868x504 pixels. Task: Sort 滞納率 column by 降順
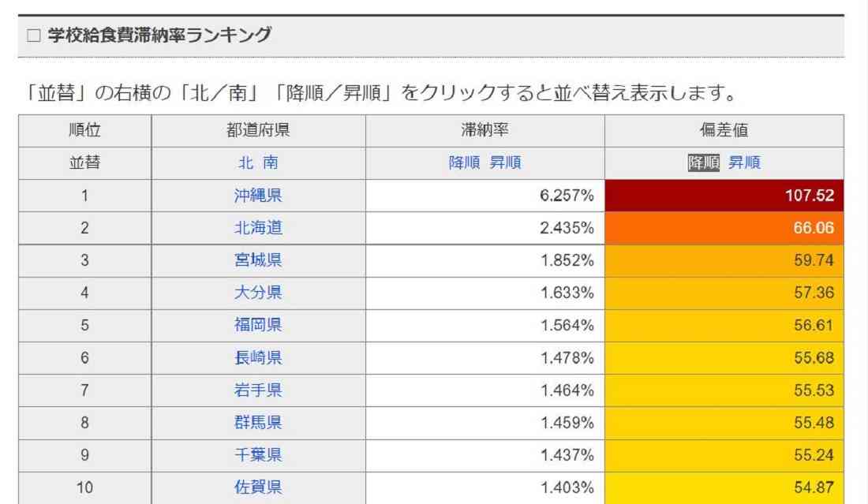465,163
